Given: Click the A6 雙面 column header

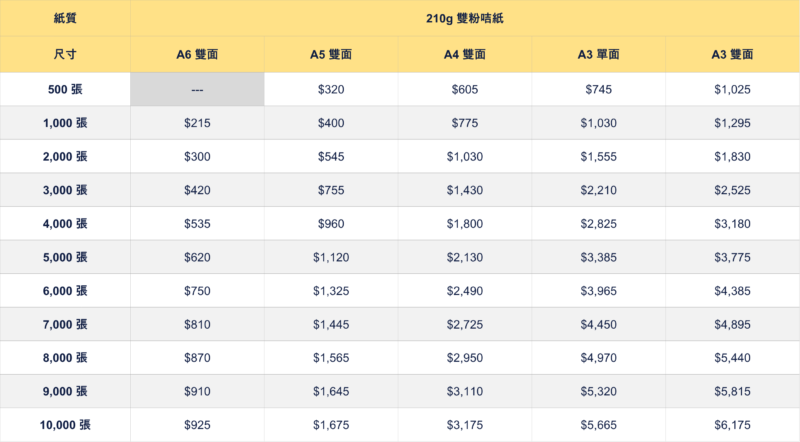Looking at the screenshot, I should pos(197,54).
